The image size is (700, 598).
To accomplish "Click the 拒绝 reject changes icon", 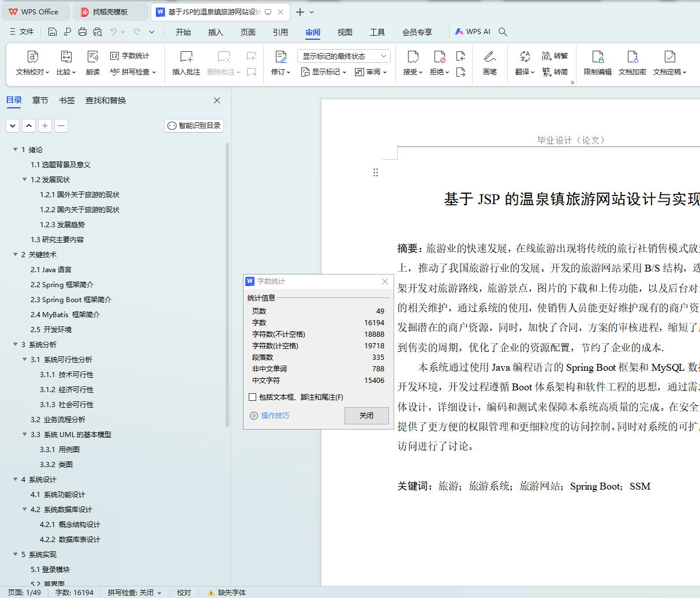I will (x=439, y=57).
